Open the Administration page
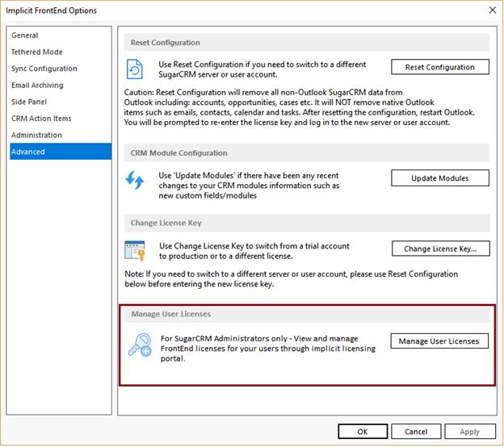The width and height of the screenshot is (504, 447). pos(36,136)
